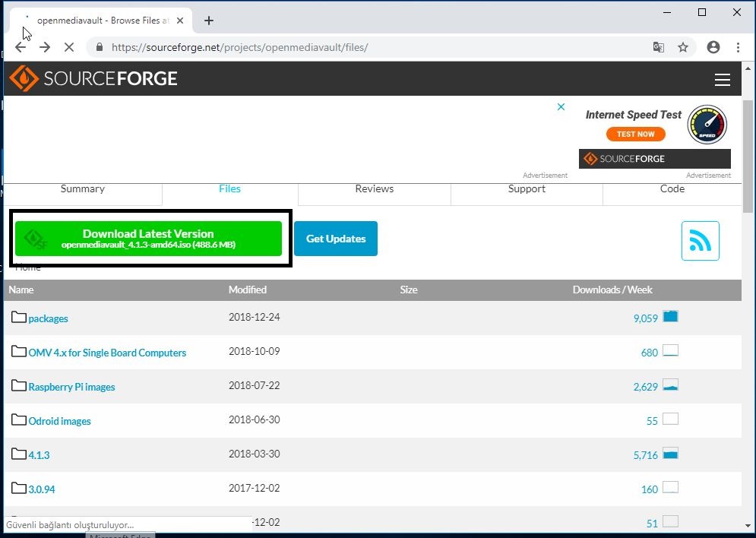The height and width of the screenshot is (538, 756).
Task: Click the Get Updates button
Action: (336, 239)
